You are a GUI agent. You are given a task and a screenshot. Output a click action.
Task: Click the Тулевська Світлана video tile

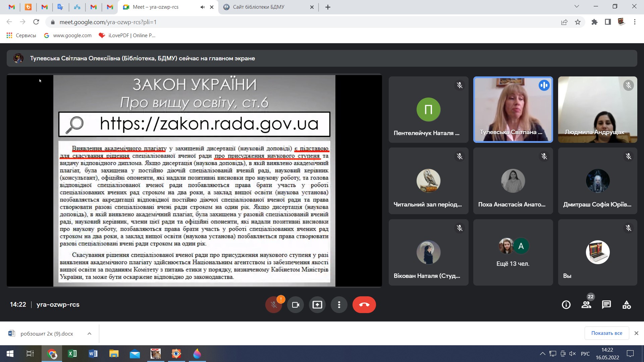(x=513, y=110)
